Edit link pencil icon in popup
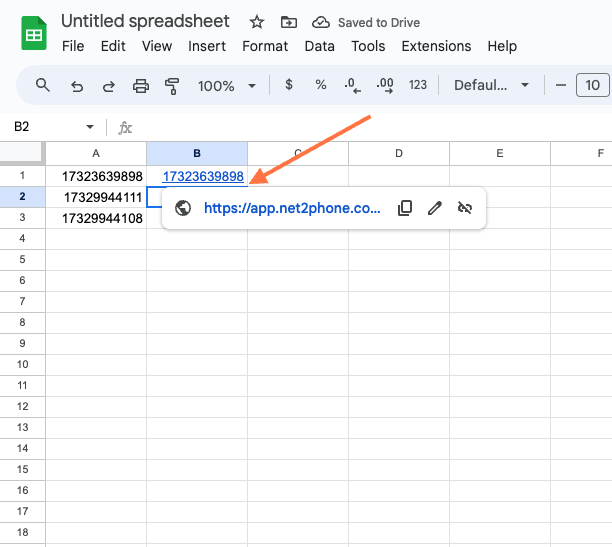This screenshot has height=547, width=612. click(434, 208)
